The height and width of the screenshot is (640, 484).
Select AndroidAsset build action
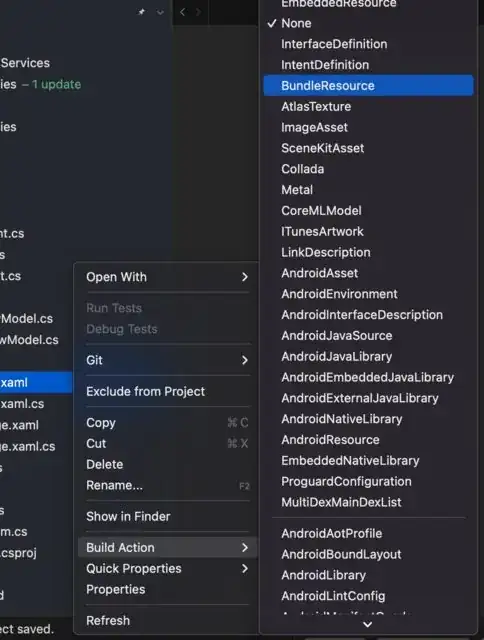click(x=368, y=273)
